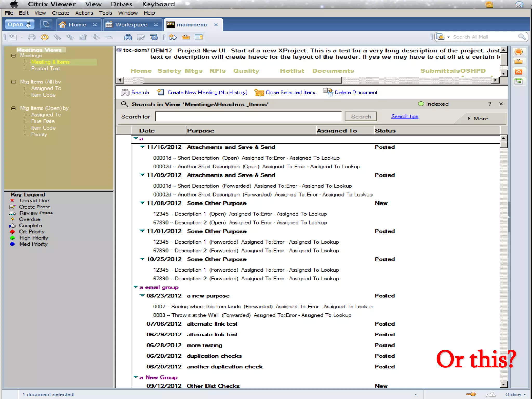Viewport: 532px width, 399px height.
Task: Click the print icon in toolbar
Action: [31, 37]
